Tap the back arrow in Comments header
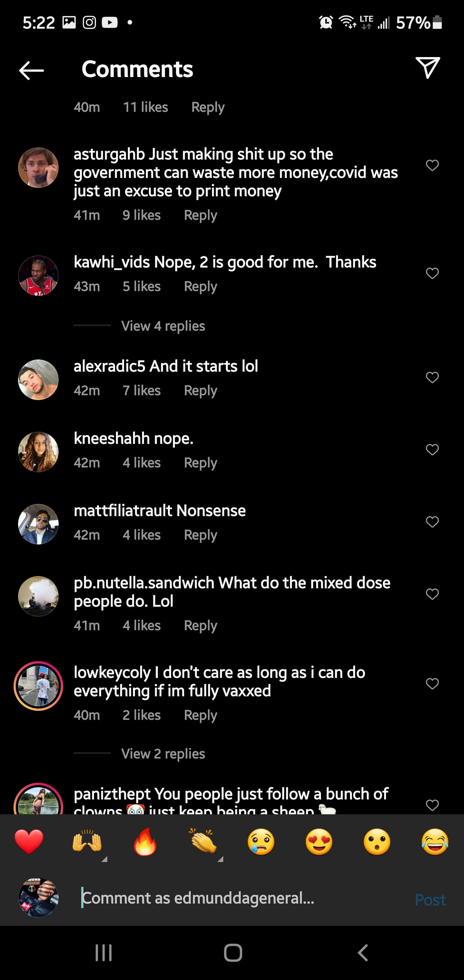This screenshot has height=980, width=464. 32,70
